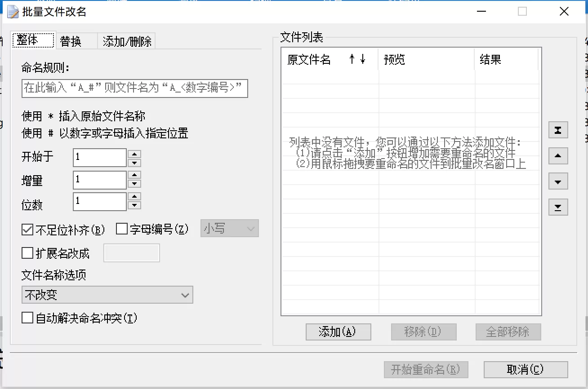
Task: Click the move-up arrow button
Action: point(558,156)
